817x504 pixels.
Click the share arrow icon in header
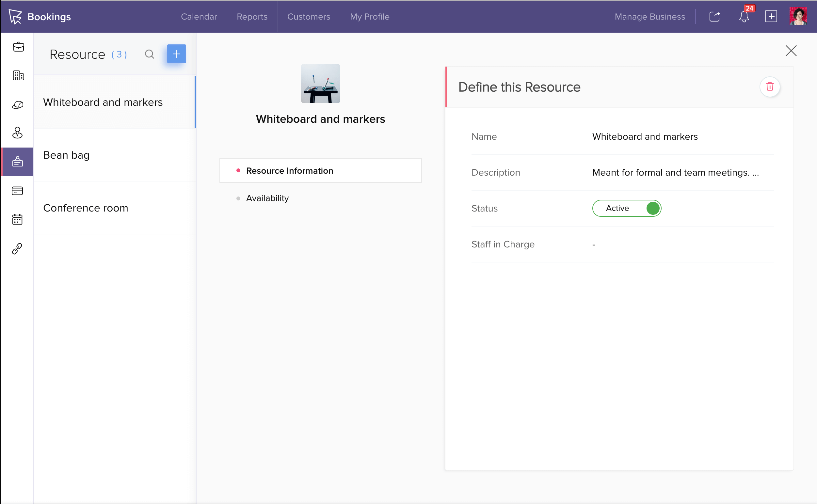pyautogui.click(x=714, y=17)
